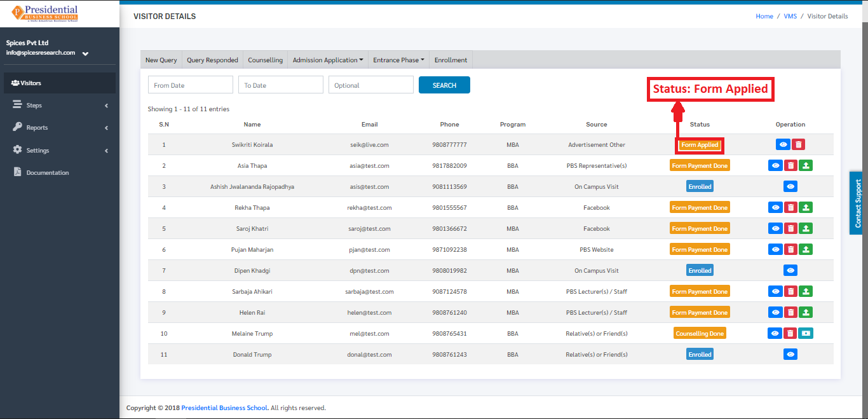
Task: Click green upload icon for Asia Thapa
Action: pos(806,165)
